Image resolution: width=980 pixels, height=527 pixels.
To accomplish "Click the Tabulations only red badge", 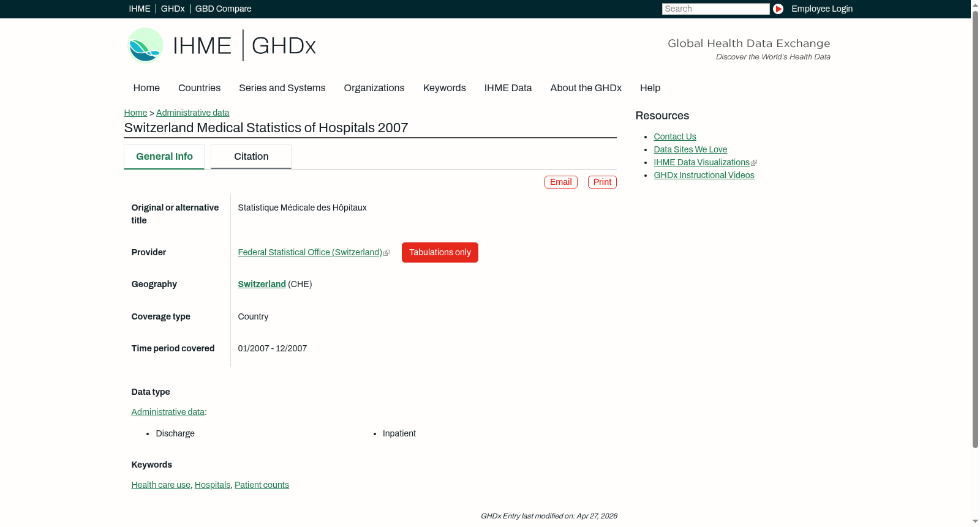I will tap(440, 252).
